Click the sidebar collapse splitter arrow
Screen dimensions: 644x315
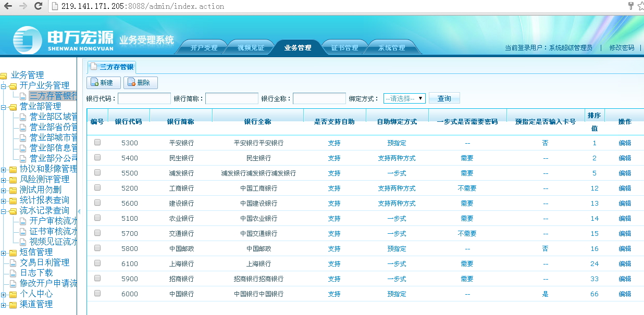tap(79, 211)
